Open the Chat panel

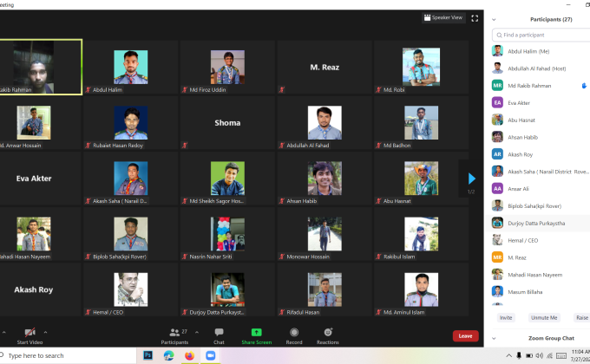pos(219,335)
